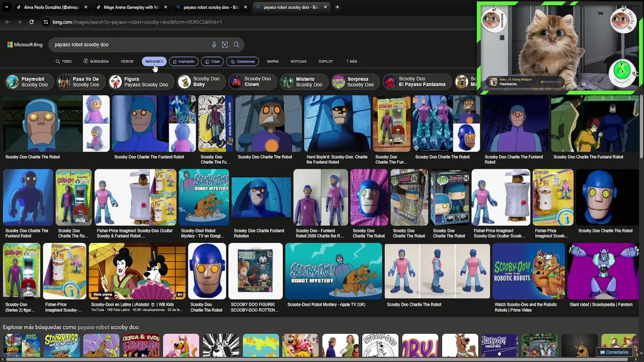The width and height of the screenshot is (644, 362).
Task: Open Scooby Doo Charlie Funland Roboten image
Action: 261,198
